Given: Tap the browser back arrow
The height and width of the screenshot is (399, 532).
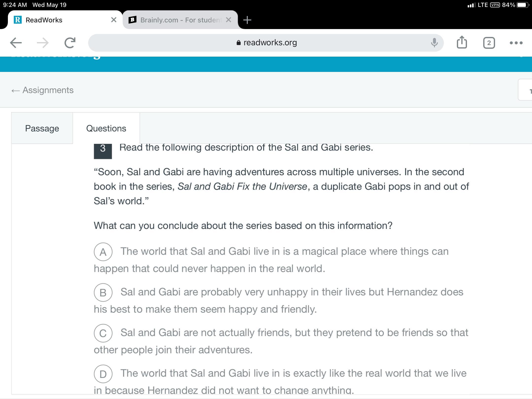Looking at the screenshot, I should click(16, 43).
